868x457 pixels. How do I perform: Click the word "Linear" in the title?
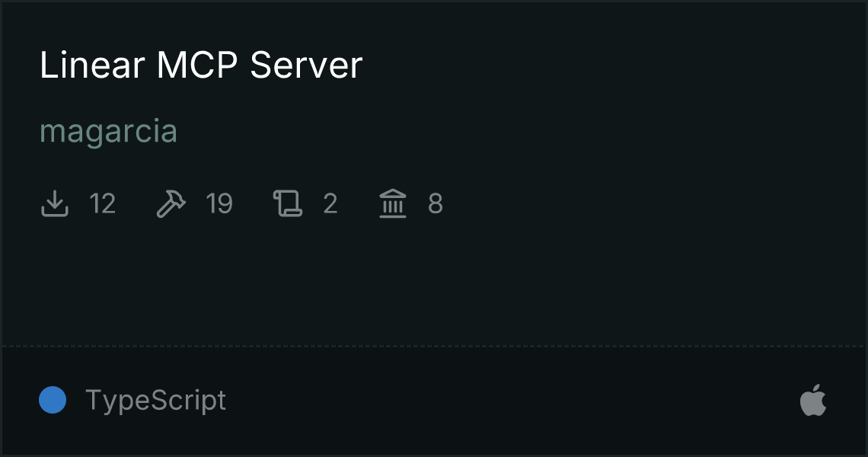[x=92, y=65]
